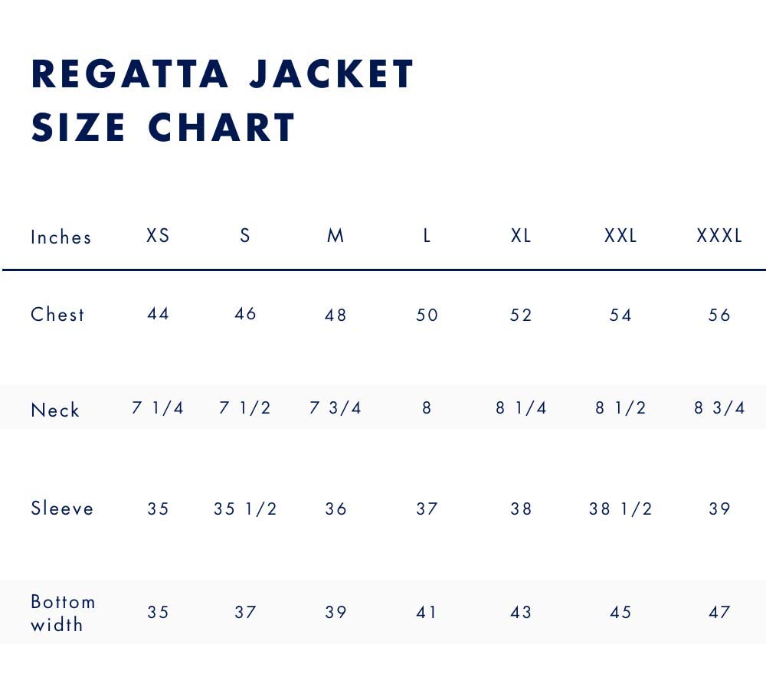The height and width of the screenshot is (700, 766).
Task: Click the neck value 7 3/4
Action: click(x=335, y=408)
